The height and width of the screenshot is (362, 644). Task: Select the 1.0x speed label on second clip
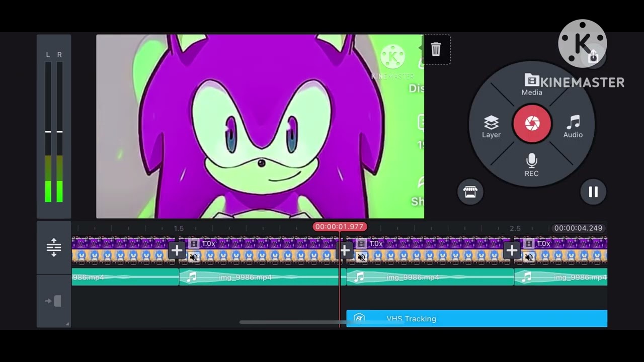[x=209, y=243]
